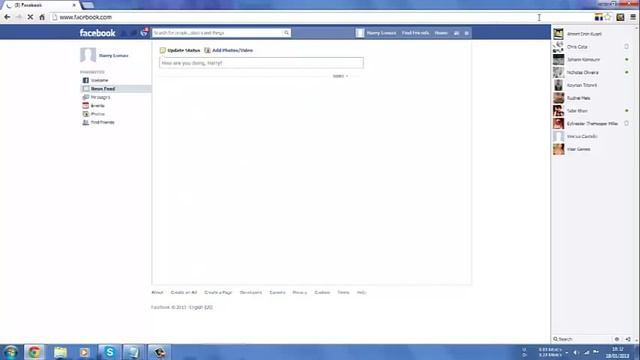
Task: Click the browser Forward arrow
Action: coord(19,17)
